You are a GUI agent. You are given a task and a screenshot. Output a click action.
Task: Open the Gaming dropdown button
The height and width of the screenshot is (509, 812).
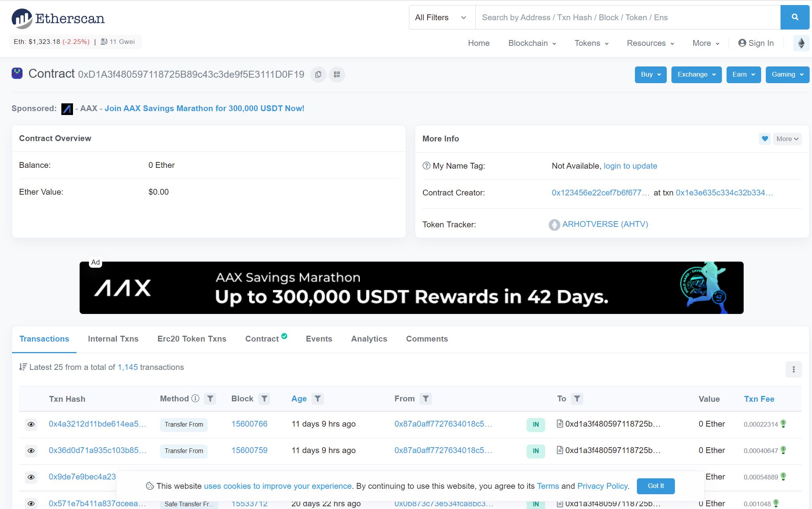click(x=787, y=75)
